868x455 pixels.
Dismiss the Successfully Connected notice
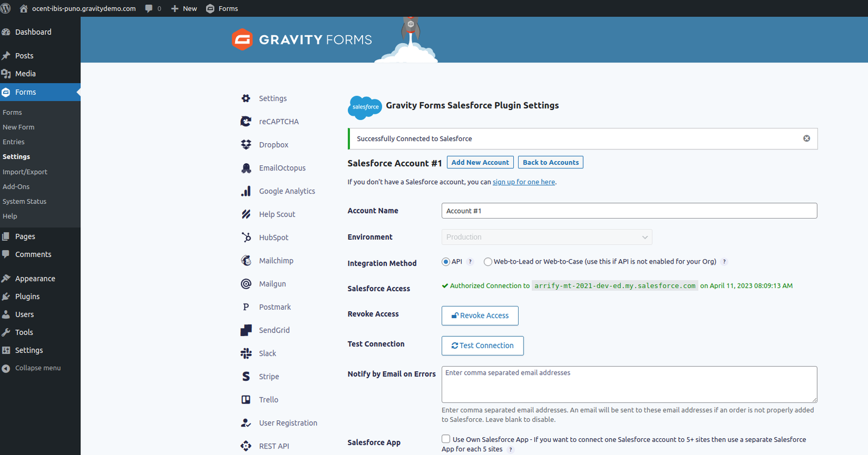(806, 139)
